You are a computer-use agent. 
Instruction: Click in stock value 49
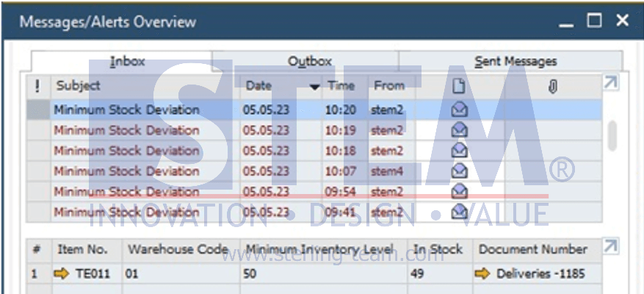point(440,274)
